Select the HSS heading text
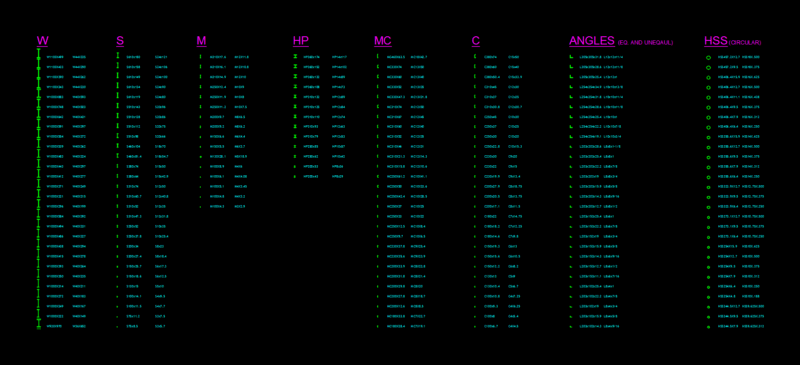 (716, 41)
